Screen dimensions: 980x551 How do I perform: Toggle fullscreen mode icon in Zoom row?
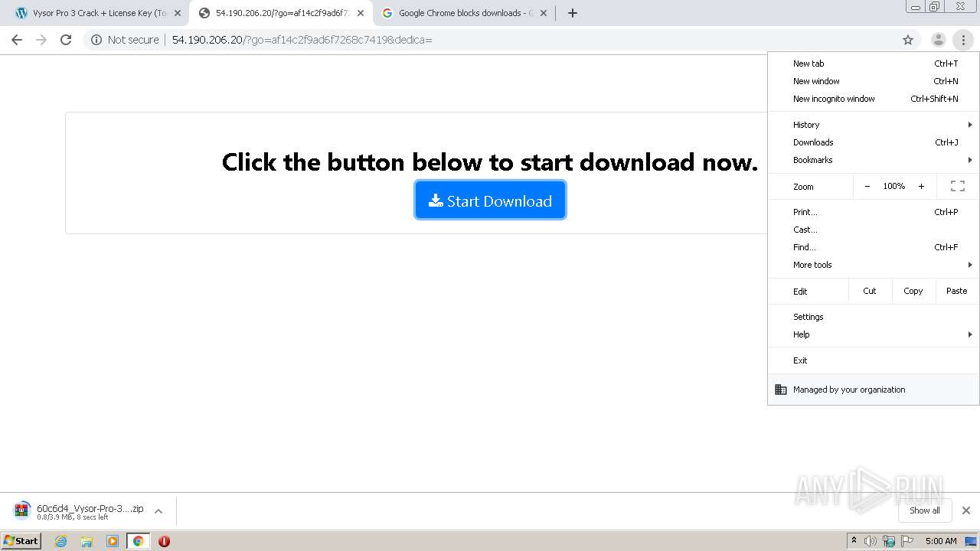tap(957, 186)
